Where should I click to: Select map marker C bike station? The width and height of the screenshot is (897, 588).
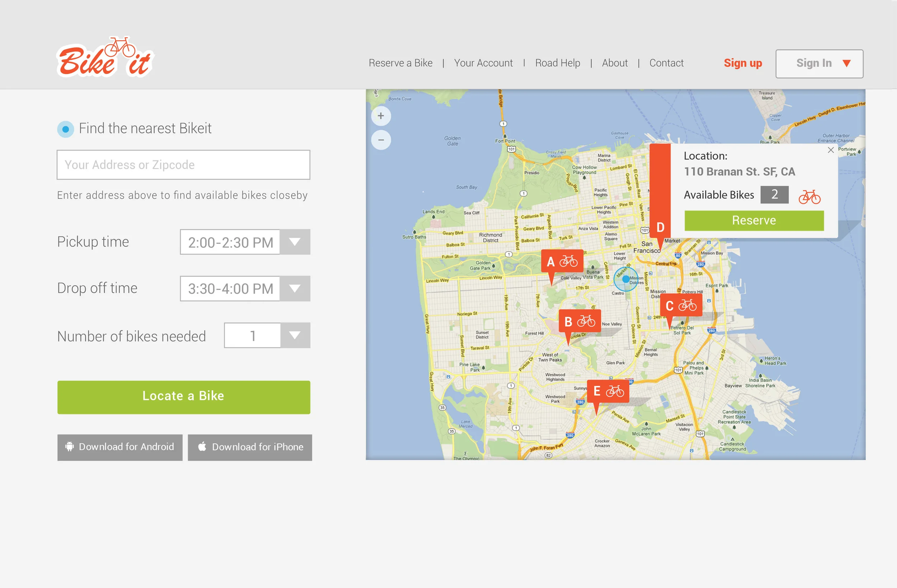pos(681,305)
